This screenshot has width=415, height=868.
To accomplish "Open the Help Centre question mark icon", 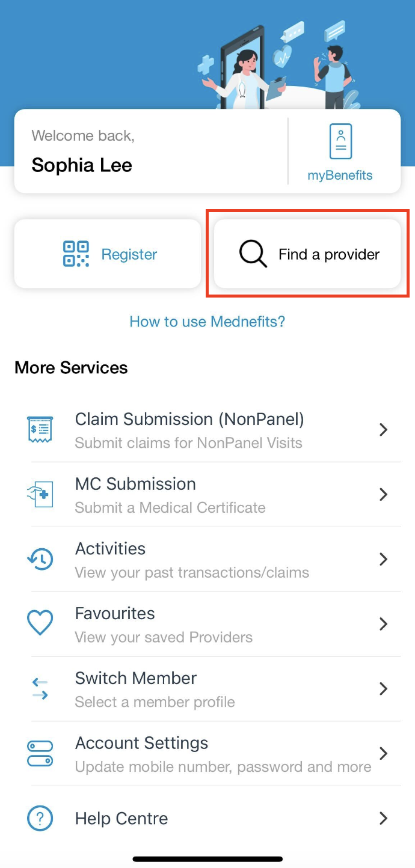I will click(40, 818).
